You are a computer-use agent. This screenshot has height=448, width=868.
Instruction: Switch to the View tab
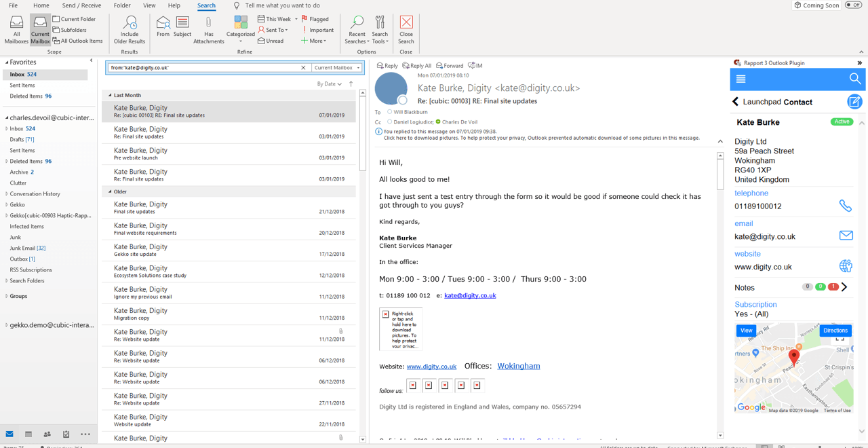[149, 5]
